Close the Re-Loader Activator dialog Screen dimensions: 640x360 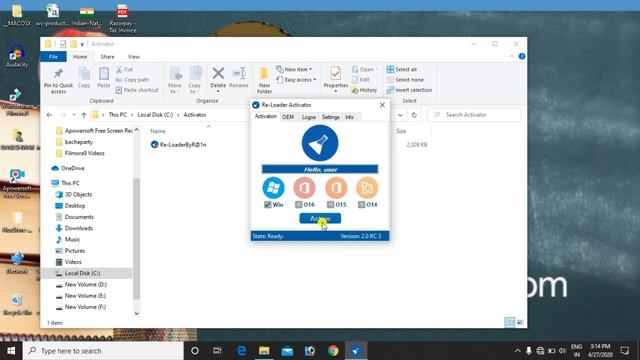click(x=382, y=105)
